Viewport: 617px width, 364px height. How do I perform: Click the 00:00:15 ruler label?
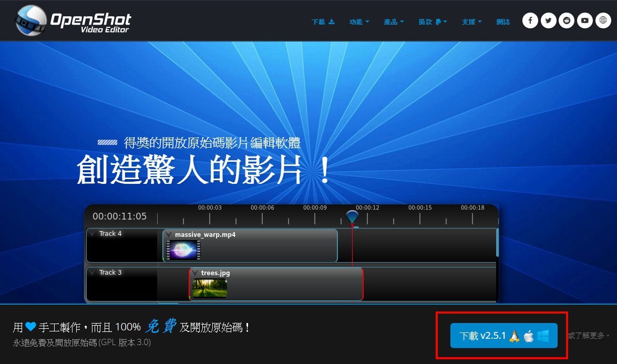point(420,207)
